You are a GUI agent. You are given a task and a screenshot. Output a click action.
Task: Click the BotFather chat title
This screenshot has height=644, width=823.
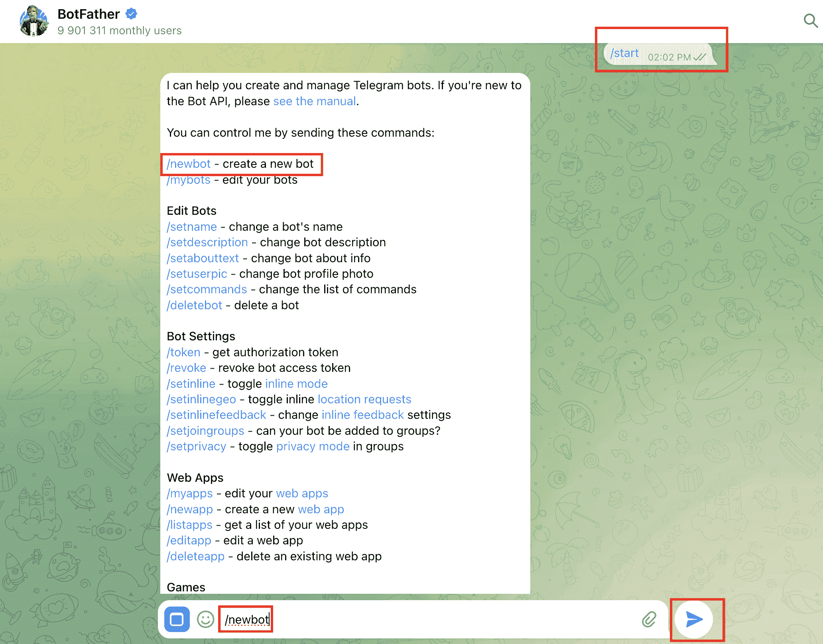89,14
